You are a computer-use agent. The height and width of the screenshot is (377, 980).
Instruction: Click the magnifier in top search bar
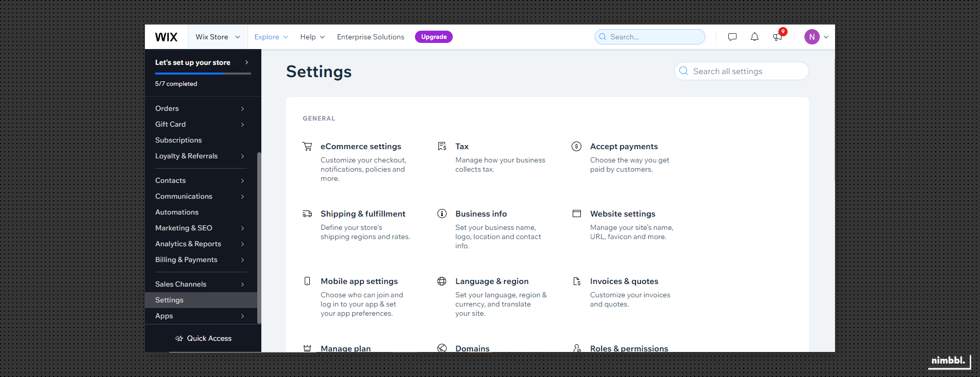coord(603,37)
